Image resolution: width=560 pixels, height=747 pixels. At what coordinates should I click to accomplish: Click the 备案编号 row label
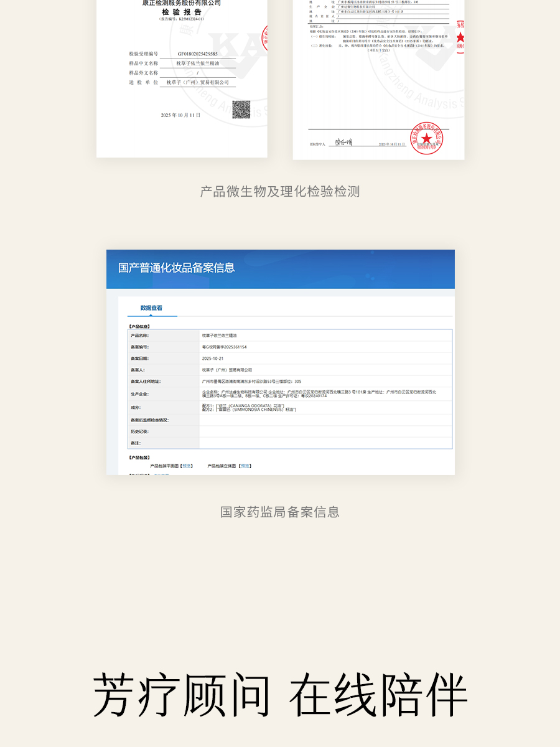coord(139,347)
